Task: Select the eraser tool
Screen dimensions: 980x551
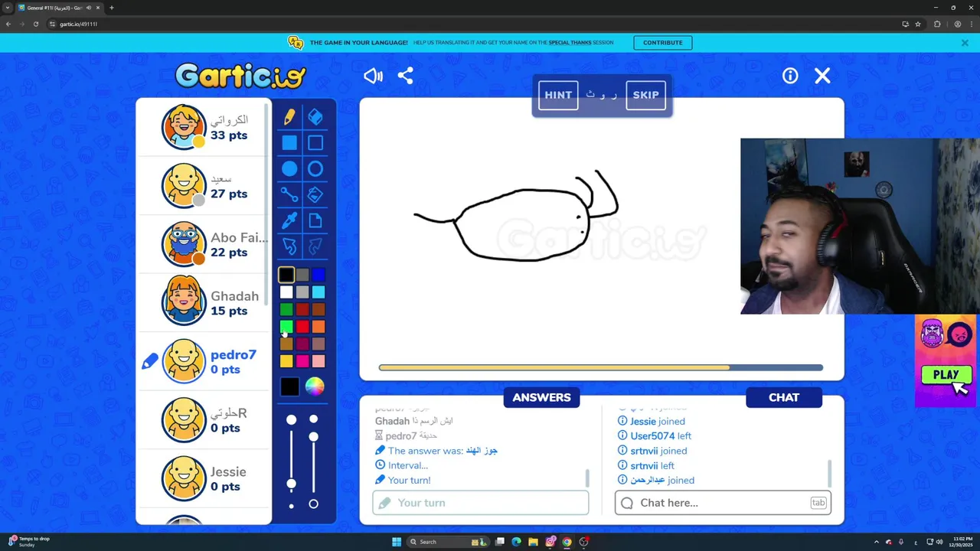Action: 315,117
